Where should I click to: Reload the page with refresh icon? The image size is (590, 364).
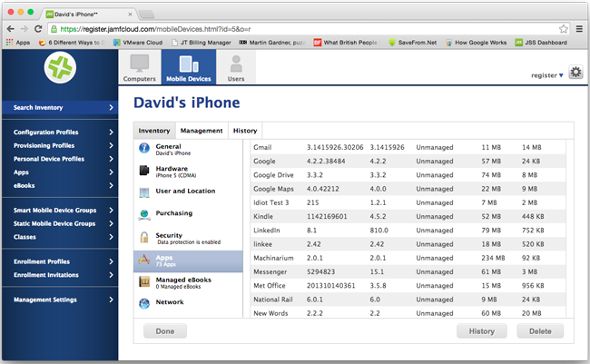pos(38,29)
